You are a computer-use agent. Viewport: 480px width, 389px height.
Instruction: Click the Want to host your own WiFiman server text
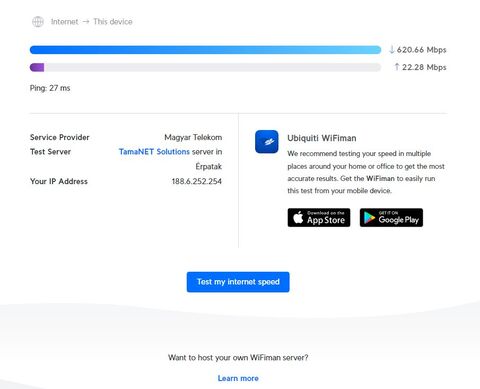(238, 358)
